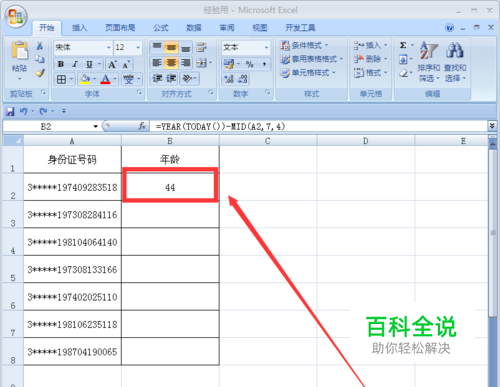Screen dimensions: 500x387
Task: Click the phonetic guide 变 icon
Action: pyautogui.click(x=128, y=79)
